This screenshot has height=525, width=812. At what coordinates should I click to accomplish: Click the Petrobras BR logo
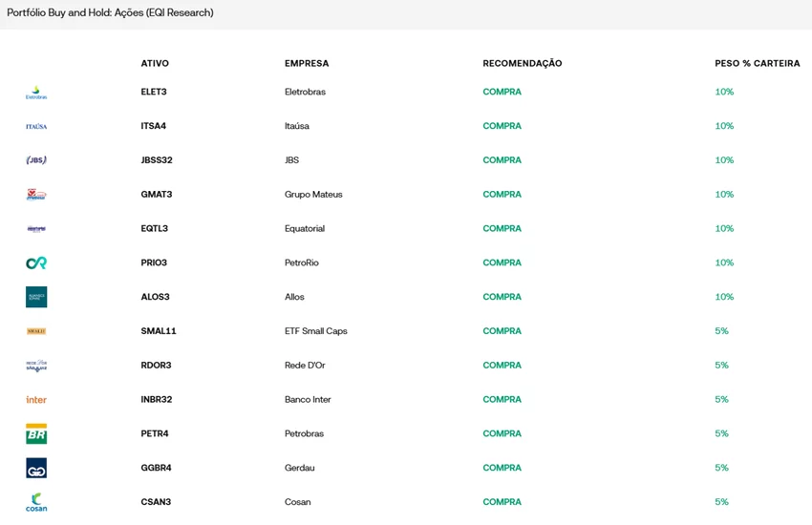click(x=36, y=434)
